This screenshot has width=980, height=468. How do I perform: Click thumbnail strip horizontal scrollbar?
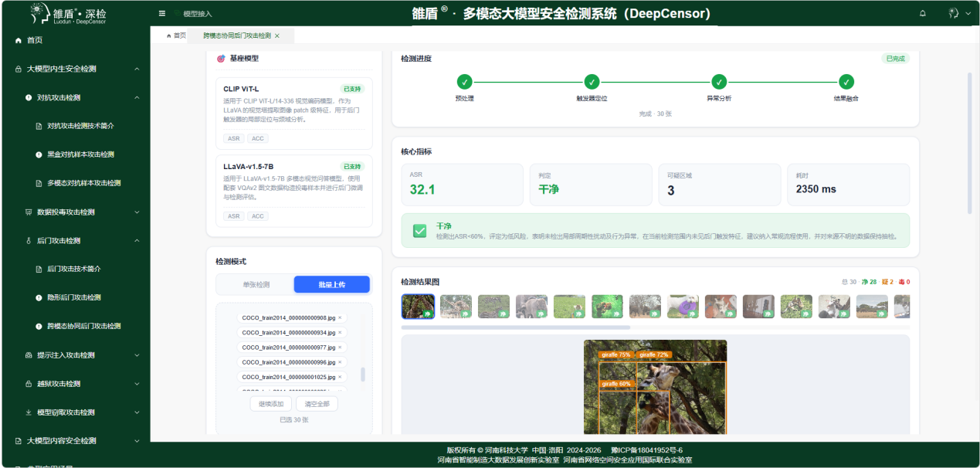tap(515, 327)
